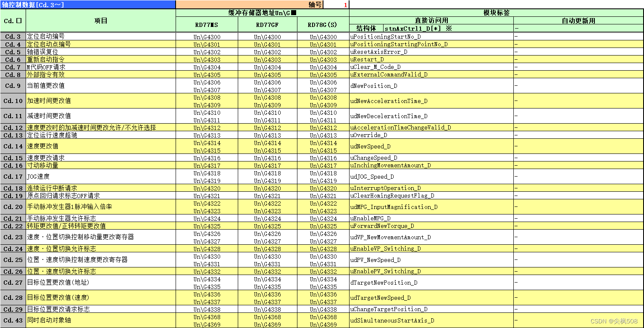Click the 轴错误复位 item cell
This screenshot has height=328, width=644.
(101, 52)
